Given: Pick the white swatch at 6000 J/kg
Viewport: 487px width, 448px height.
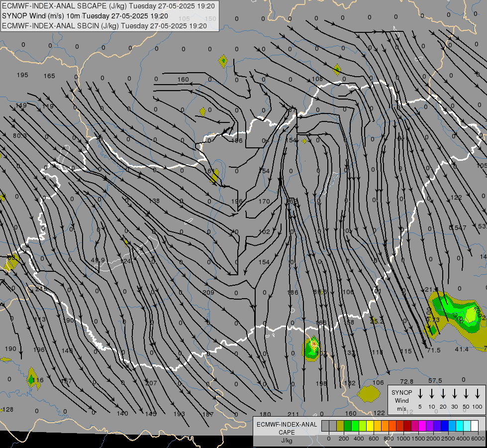Looking at the screenshot, I should (474, 426).
